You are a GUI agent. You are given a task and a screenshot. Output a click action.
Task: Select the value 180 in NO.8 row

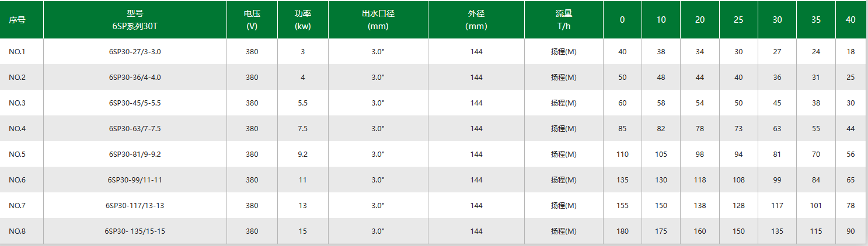pos(622,231)
